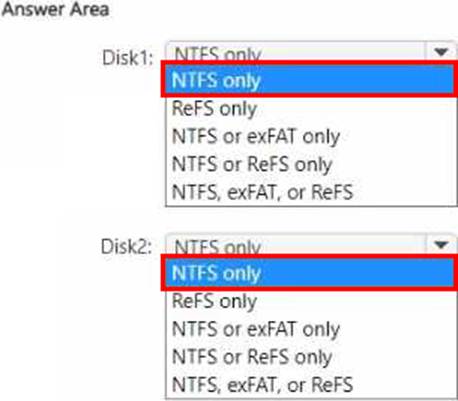The width and height of the screenshot is (458, 401).
Task: Select highlighted NTFS only for Disk2
Action: [x=310, y=273]
